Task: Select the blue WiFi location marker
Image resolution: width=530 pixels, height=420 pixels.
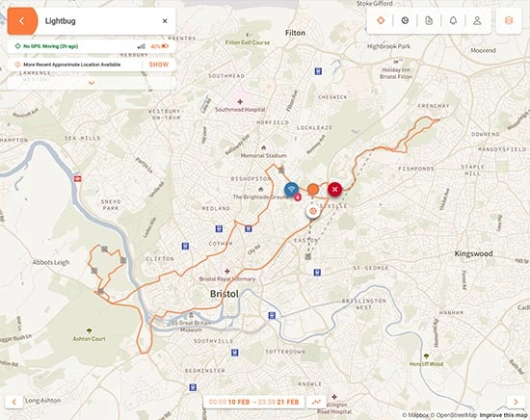Action: click(291, 190)
